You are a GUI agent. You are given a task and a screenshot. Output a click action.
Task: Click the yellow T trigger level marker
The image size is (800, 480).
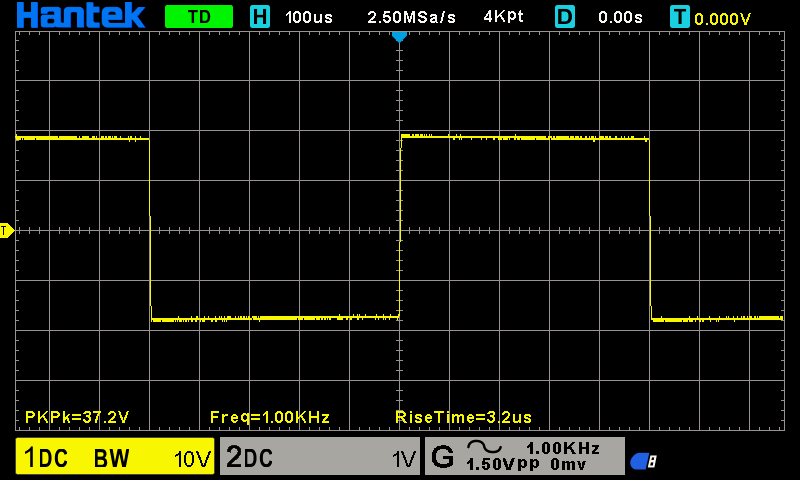(7, 231)
